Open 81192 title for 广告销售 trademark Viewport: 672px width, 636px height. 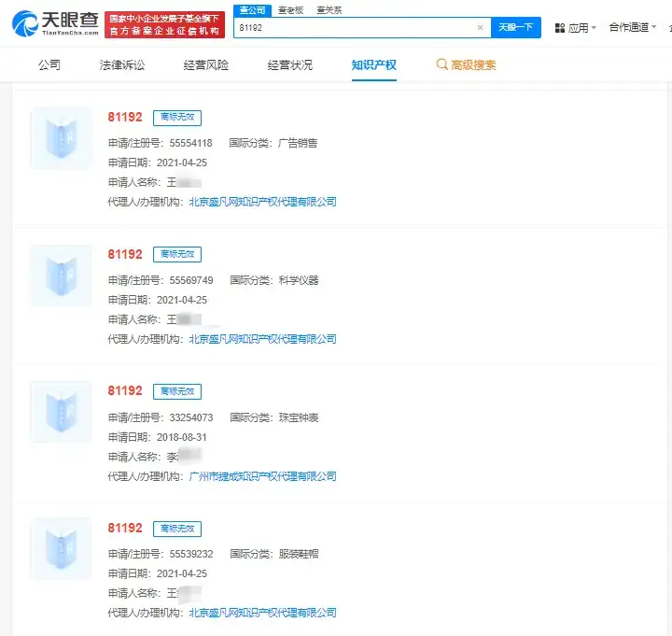[x=125, y=117]
